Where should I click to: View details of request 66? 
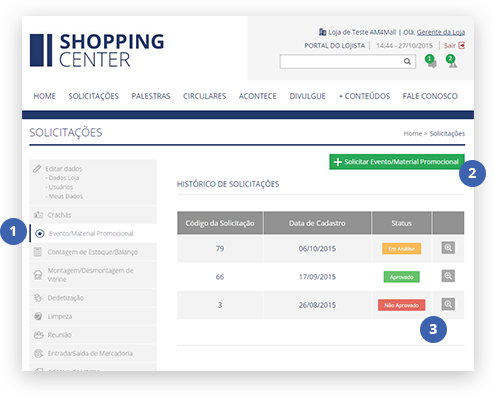click(x=448, y=276)
